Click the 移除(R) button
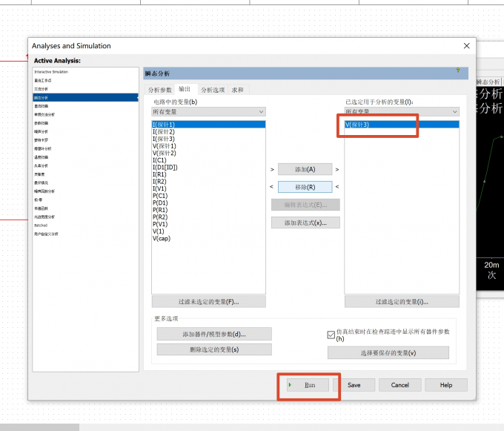 coord(305,187)
